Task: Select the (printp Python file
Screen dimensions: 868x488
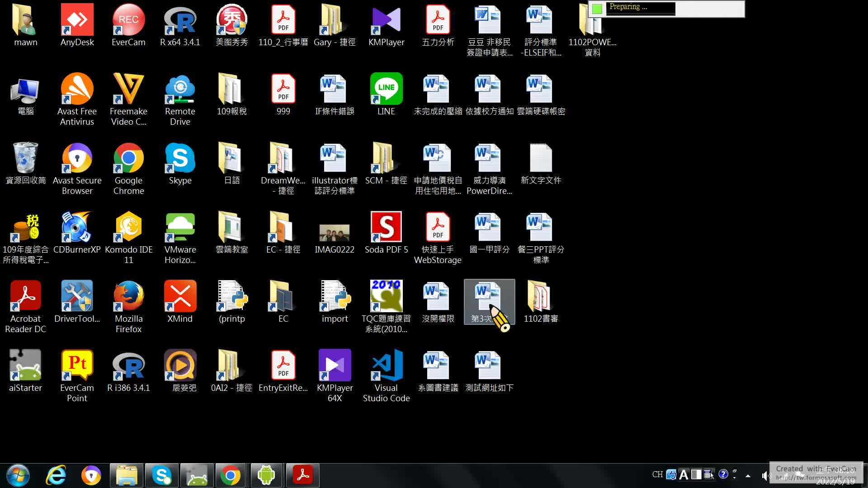Action: (231, 302)
